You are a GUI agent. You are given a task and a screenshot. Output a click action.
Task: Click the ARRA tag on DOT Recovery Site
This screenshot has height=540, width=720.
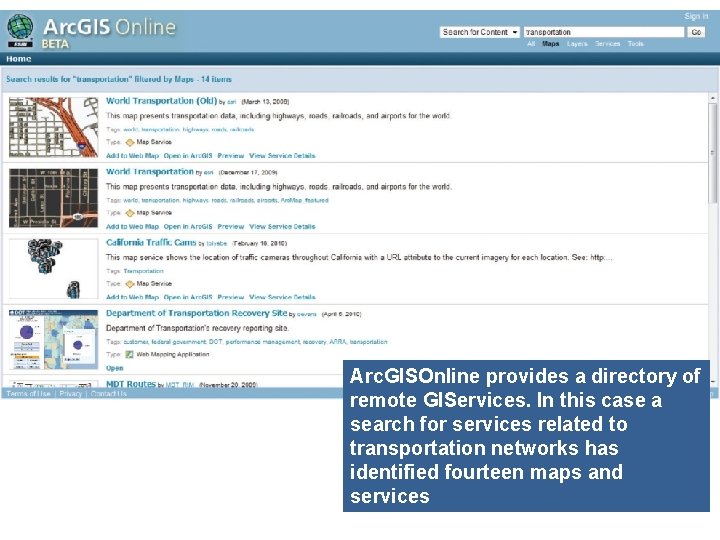(x=338, y=342)
